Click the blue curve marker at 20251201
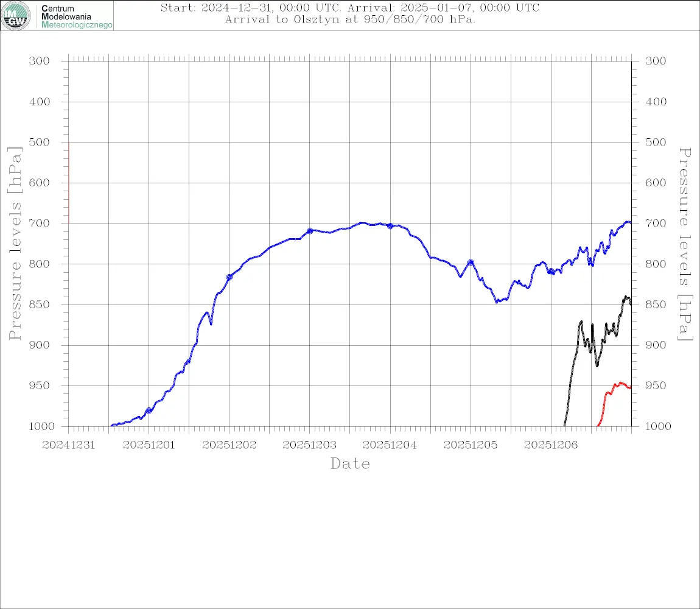 click(149, 410)
